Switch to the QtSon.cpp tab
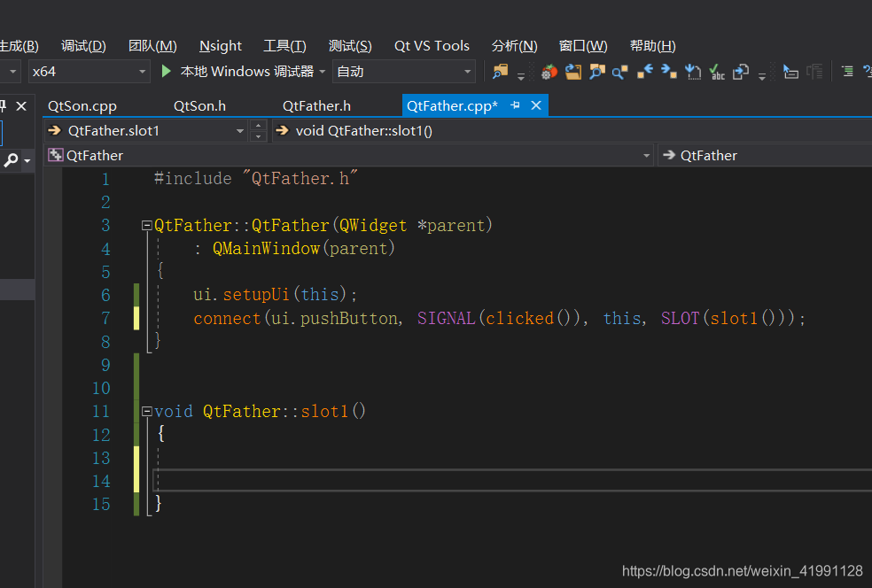Image resolution: width=872 pixels, height=588 pixels. [82, 105]
